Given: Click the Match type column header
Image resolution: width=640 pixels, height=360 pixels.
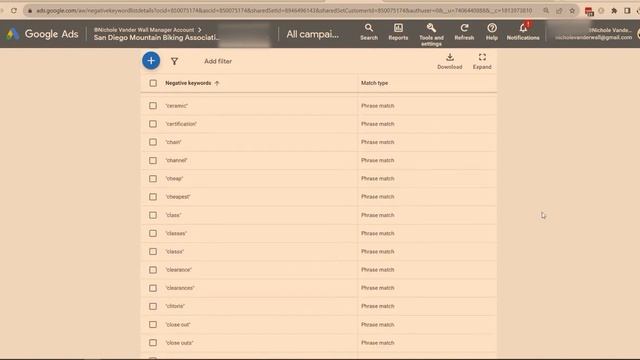Looking at the screenshot, I should tap(374, 83).
